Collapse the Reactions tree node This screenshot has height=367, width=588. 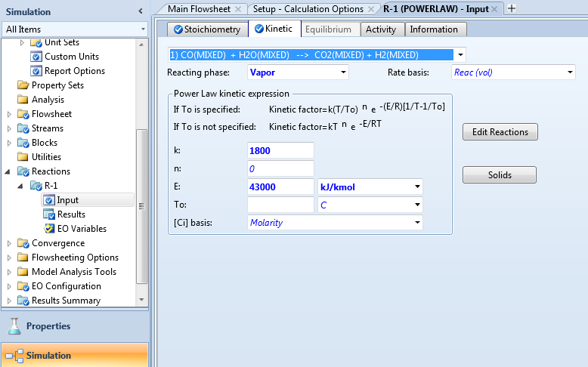pos(9,171)
